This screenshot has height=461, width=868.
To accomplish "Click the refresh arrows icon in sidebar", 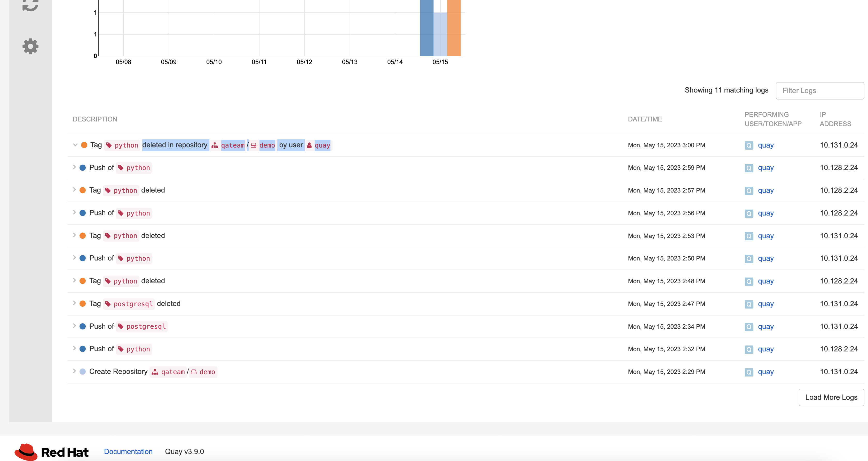I will click(x=30, y=5).
